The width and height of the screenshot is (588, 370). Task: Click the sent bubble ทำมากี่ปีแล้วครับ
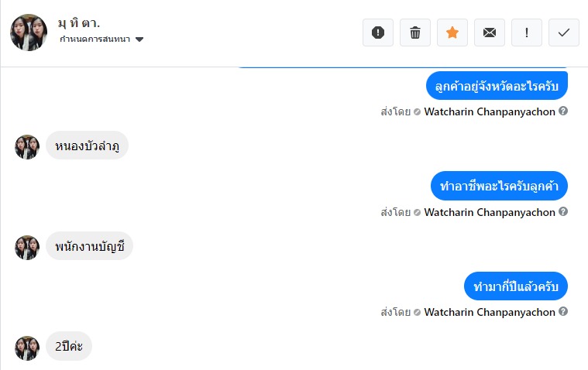point(516,286)
